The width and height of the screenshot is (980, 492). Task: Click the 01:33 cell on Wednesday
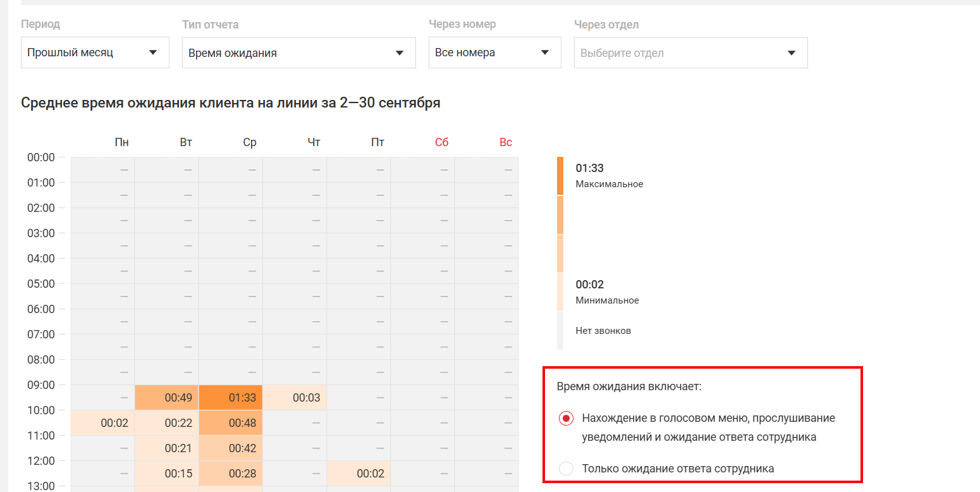[231, 398]
